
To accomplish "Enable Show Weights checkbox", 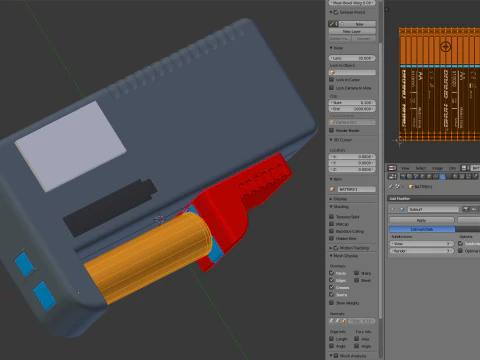I will tap(332, 303).
